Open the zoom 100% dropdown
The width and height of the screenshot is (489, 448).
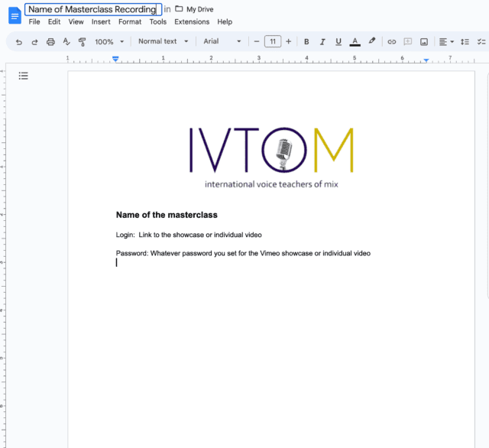(x=108, y=42)
